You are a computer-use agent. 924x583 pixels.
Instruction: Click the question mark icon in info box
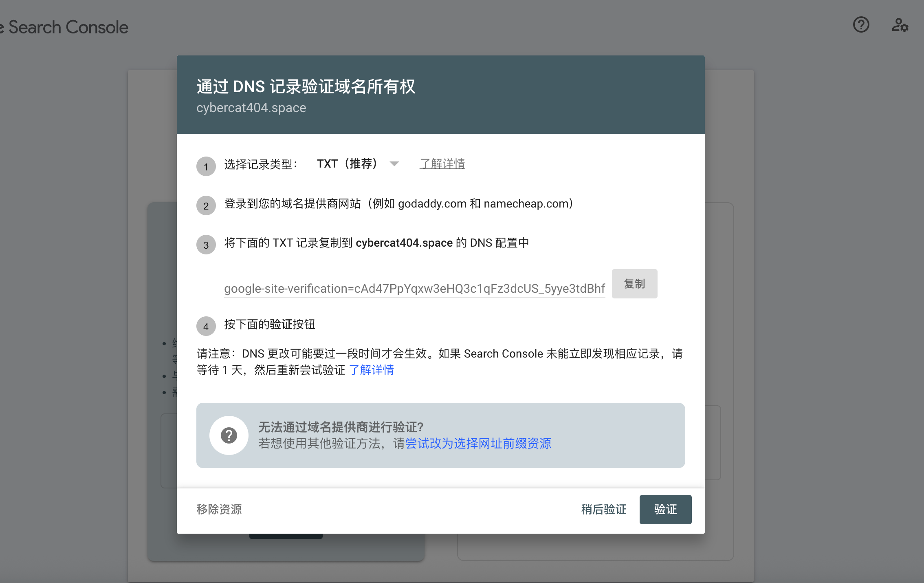pos(229,435)
